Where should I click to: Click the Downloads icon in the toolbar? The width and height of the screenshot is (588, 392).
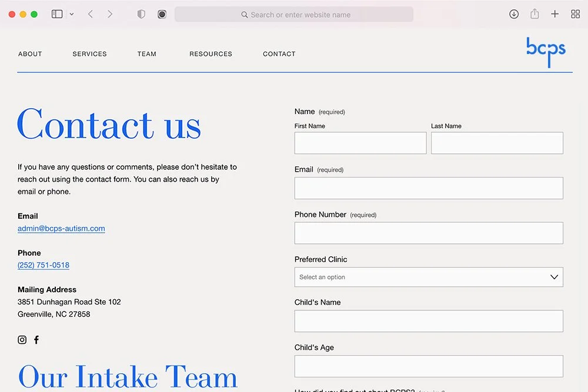pos(514,14)
